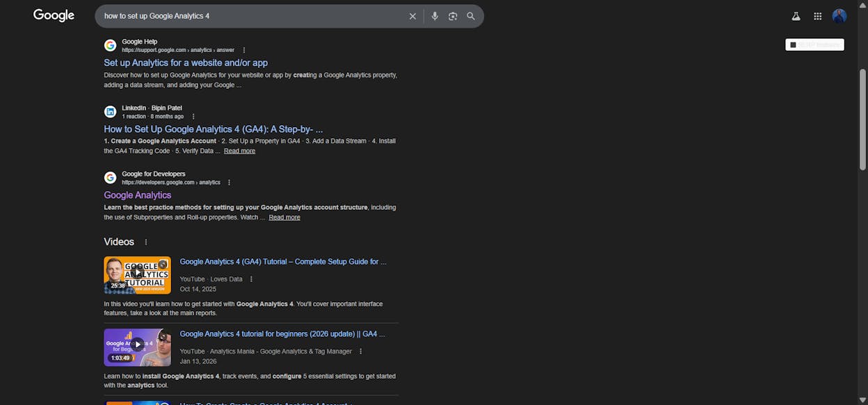Image resolution: width=868 pixels, height=405 pixels.
Task: Click the Google logo
Action: pyautogui.click(x=54, y=15)
